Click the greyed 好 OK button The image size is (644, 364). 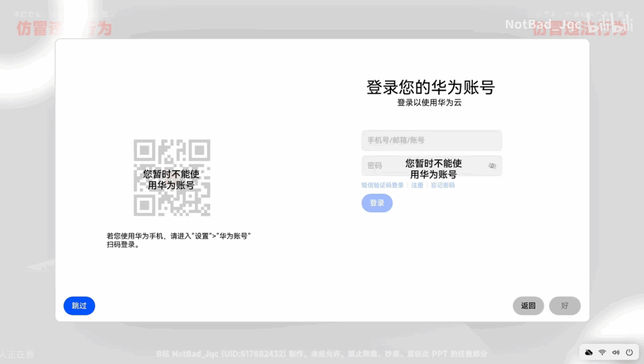point(565,305)
